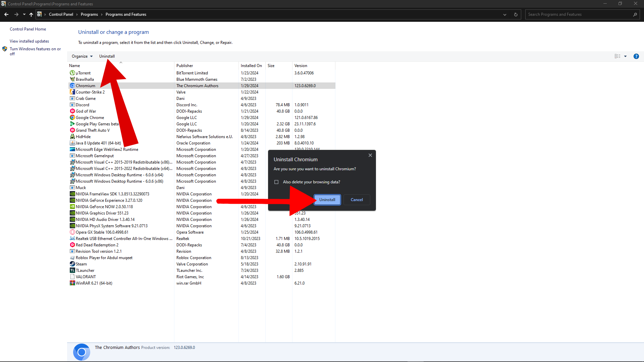This screenshot has height=362, width=644.
Task: Click the Steam program icon
Action: pos(72,264)
